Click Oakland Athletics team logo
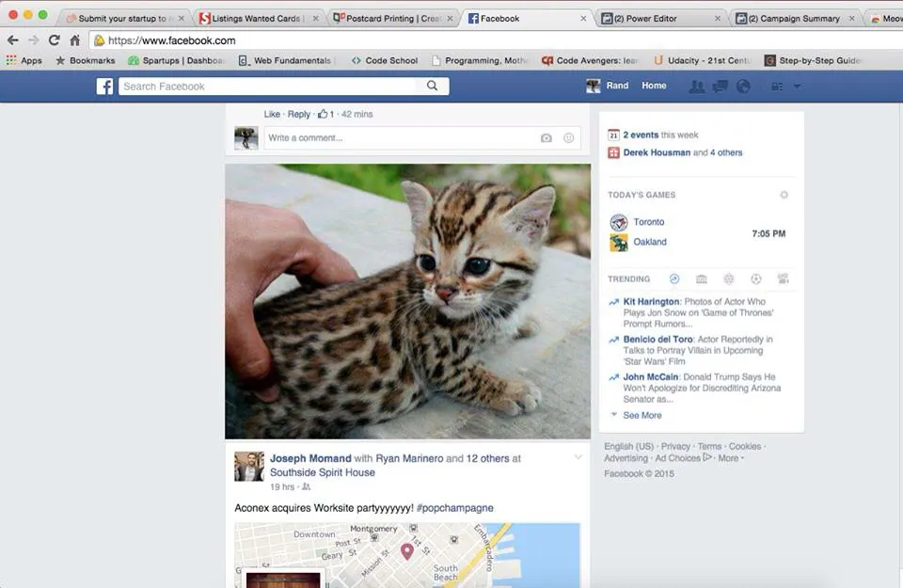The width and height of the screenshot is (903, 588). tap(619, 243)
